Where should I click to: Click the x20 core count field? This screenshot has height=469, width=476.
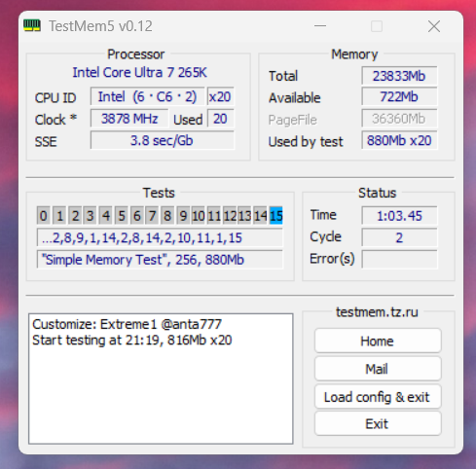coord(220,96)
